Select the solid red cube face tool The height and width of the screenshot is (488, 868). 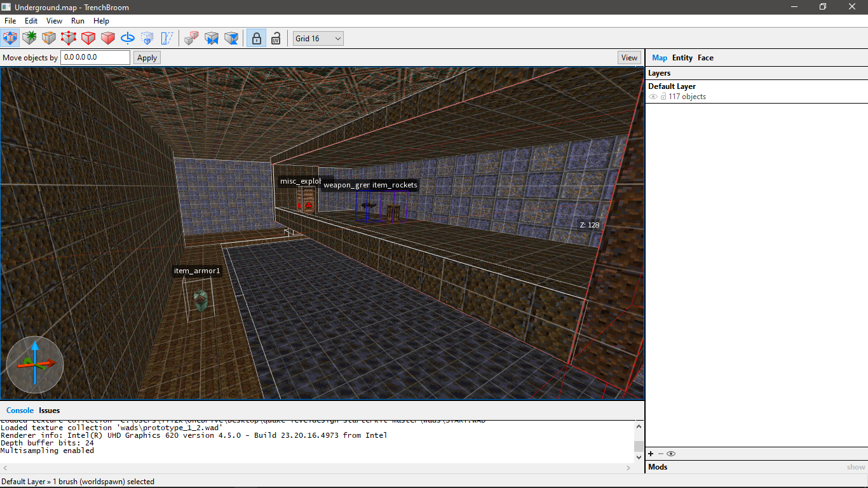pyautogui.click(x=108, y=38)
